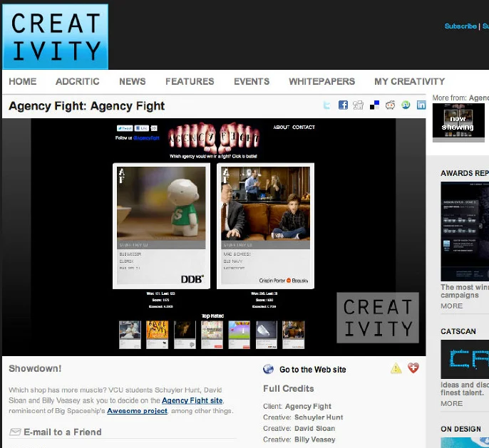This screenshot has height=448, width=489.
Task: Click the Agency Fight: Agency Fight title
Action: tap(87, 106)
